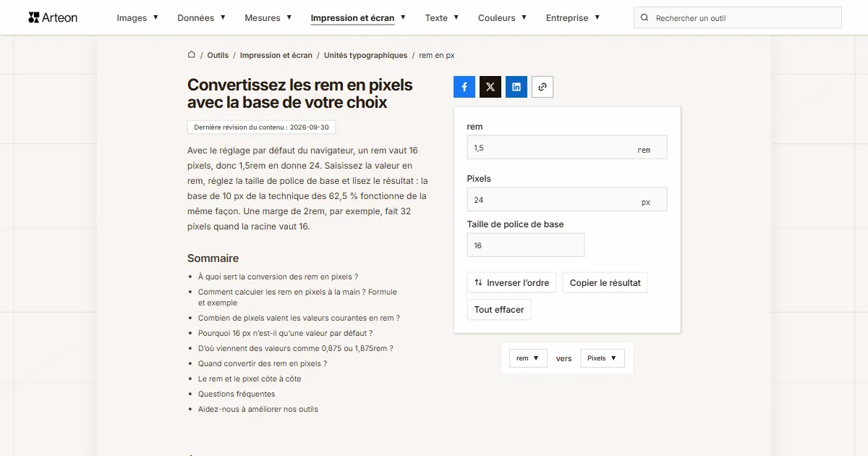Image resolution: width=868 pixels, height=456 pixels.
Task: Click the Dernière révision du contenu date
Action: 261,127
